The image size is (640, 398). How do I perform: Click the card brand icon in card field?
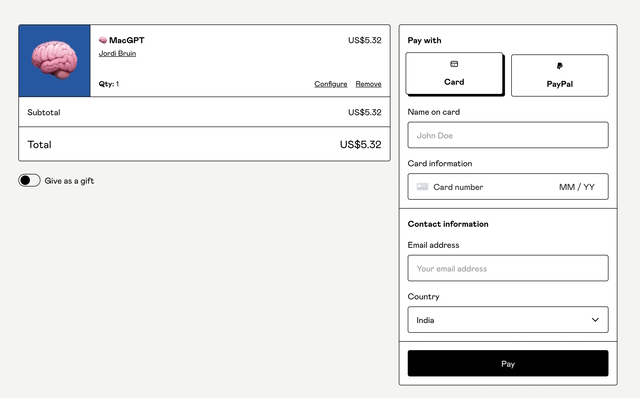pyautogui.click(x=422, y=187)
